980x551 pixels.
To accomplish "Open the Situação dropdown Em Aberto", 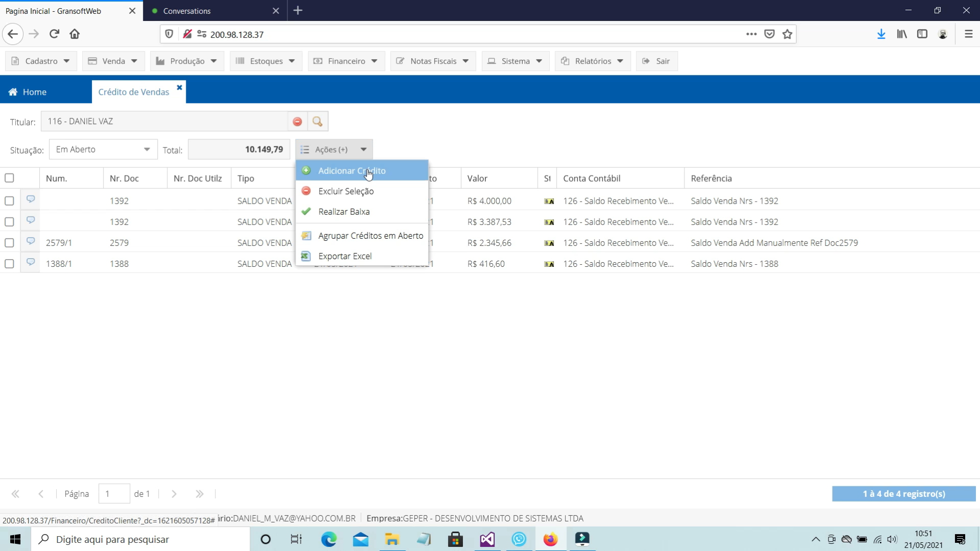I will (103, 149).
